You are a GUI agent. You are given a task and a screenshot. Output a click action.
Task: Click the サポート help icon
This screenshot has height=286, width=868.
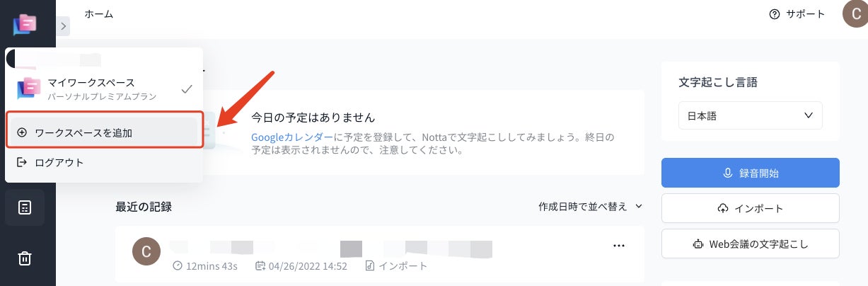[775, 14]
